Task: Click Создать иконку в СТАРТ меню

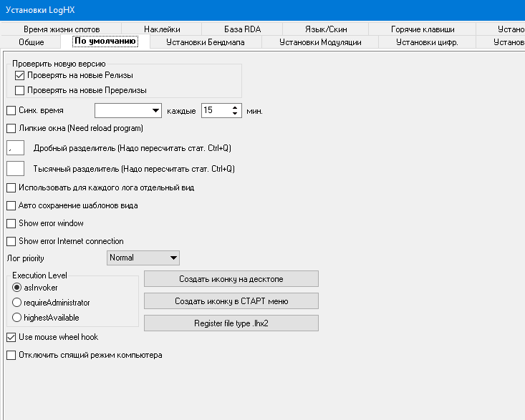Action: pyautogui.click(x=231, y=301)
